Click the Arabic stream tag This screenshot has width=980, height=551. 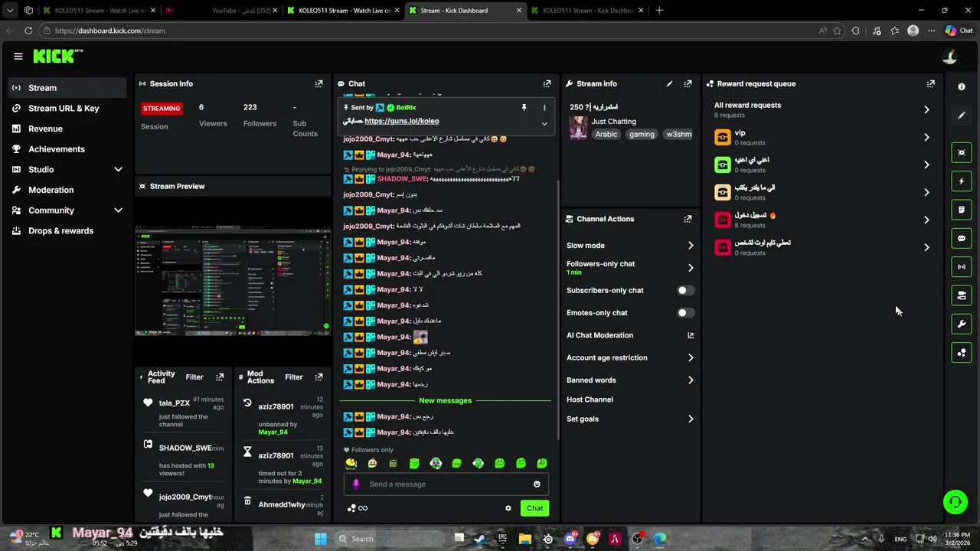tap(606, 134)
